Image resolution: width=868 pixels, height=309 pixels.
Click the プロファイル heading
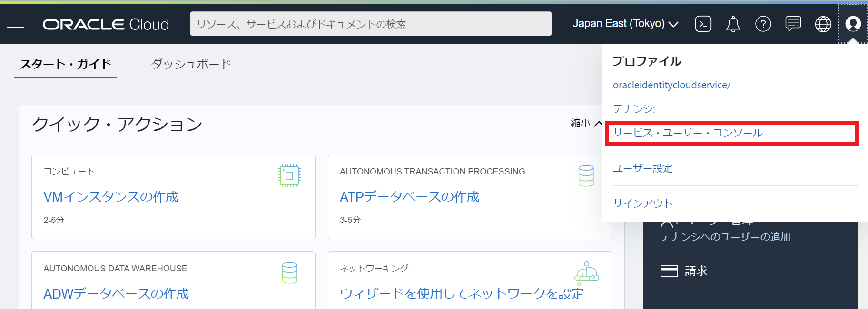pyautogui.click(x=647, y=61)
